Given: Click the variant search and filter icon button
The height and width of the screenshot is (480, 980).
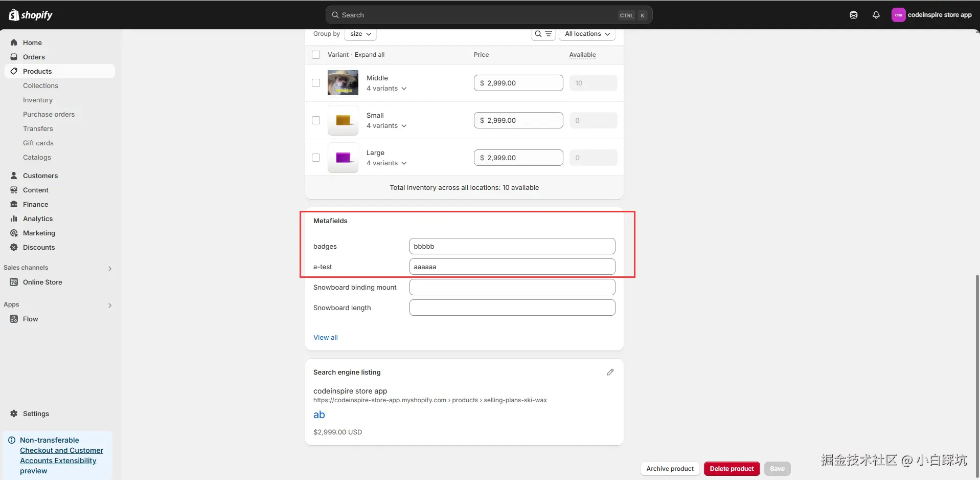Looking at the screenshot, I should 543,34.
